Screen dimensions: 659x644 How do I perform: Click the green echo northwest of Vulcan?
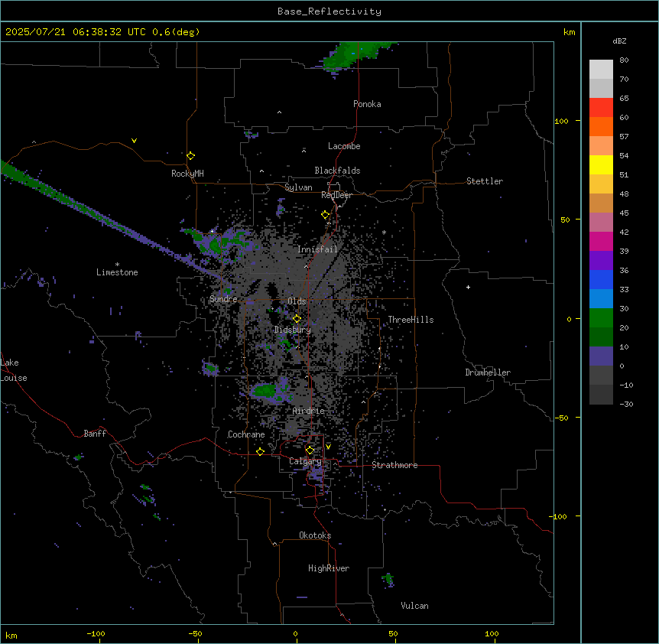click(x=388, y=579)
